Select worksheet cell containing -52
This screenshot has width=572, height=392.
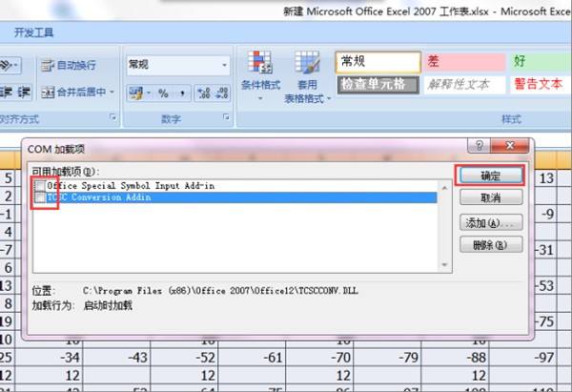point(184,358)
